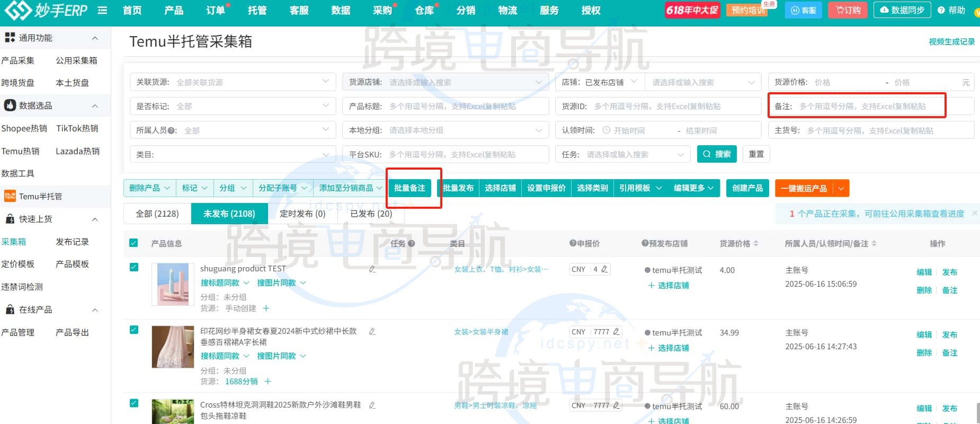Open the mesh skirt product thumbnail
The height and width of the screenshot is (424, 980).
[173, 347]
